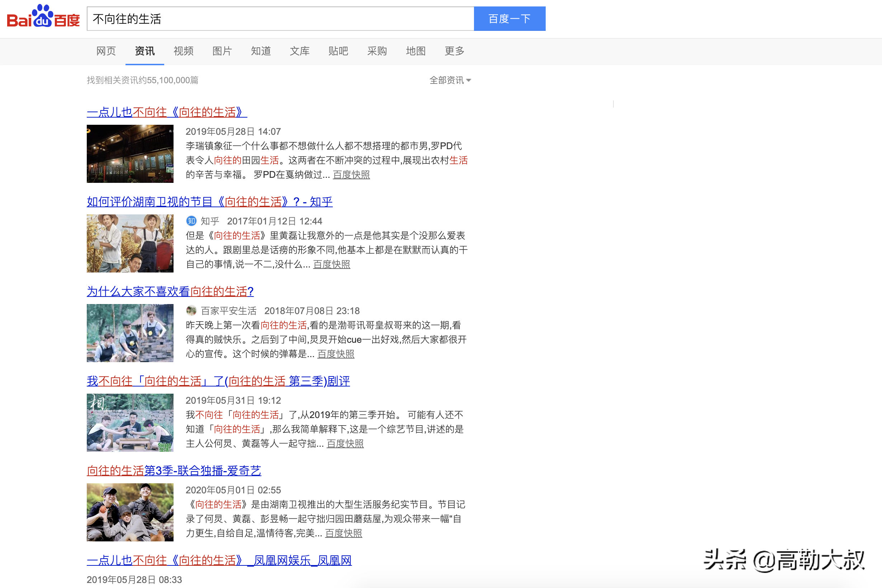Open the first result 一点儿也不向往《向往的生活》

coord(167,112)
